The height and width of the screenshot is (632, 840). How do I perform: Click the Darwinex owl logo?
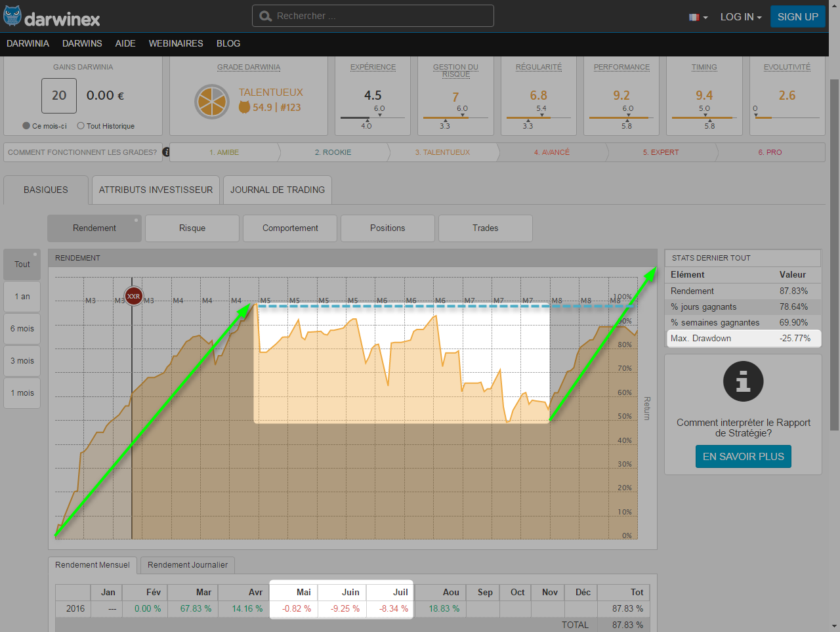(x=12, y=16)
